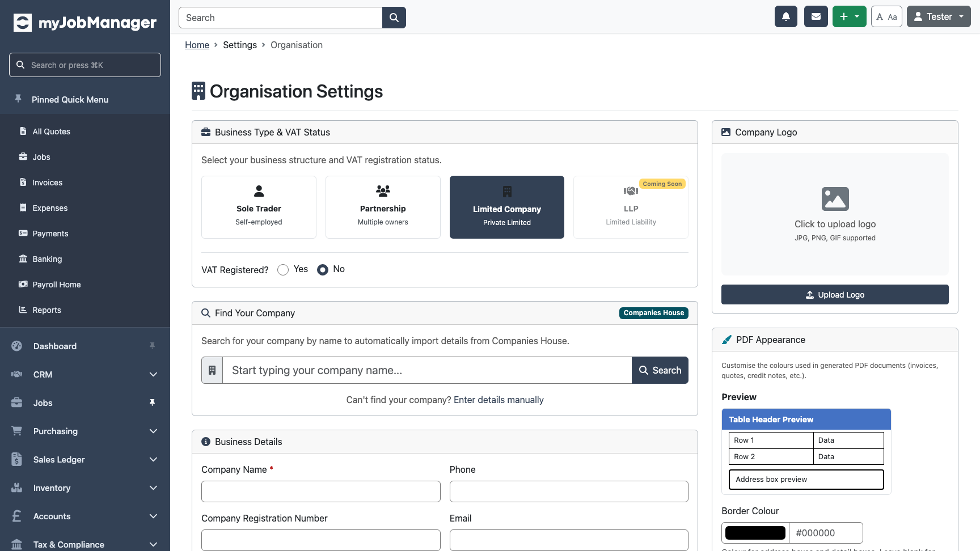The width and height of the screenshot is (980, 551).
Task: Click the Phone input field
Action: click(569, 491)
